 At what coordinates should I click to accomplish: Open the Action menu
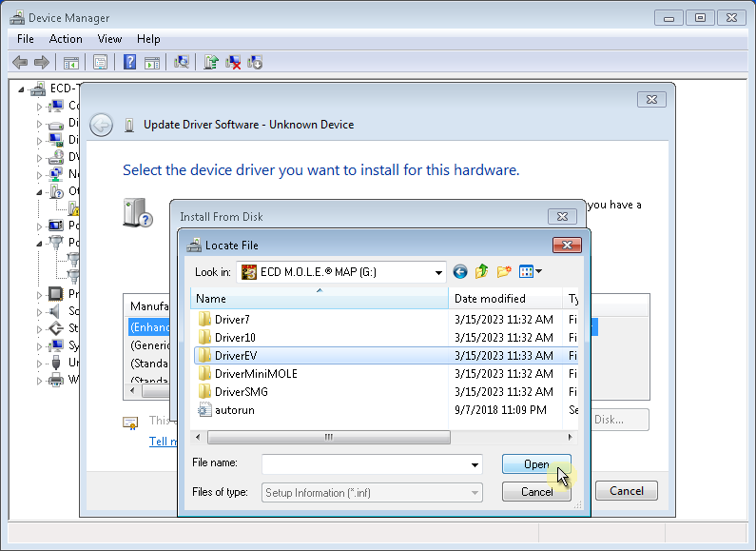click(x=66, y=39)
